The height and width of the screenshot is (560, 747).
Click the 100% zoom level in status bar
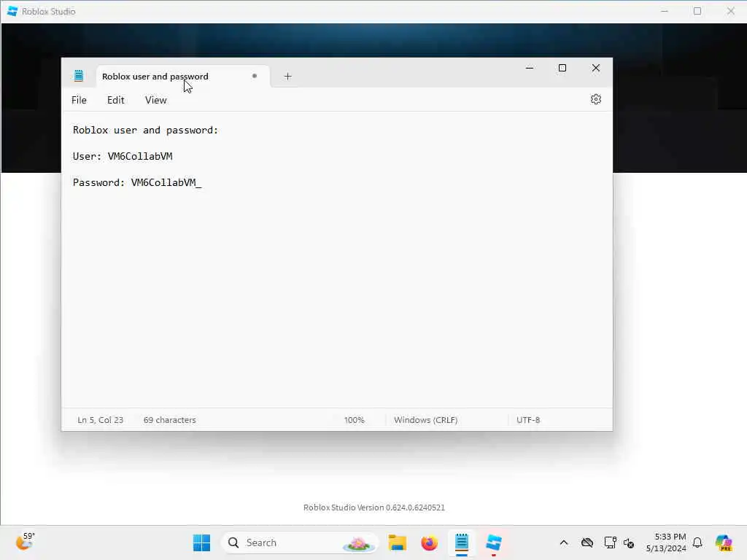click(x=354, y=420)
